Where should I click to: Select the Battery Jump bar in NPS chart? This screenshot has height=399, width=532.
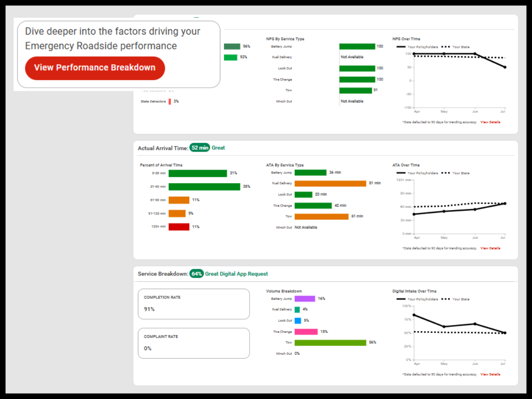(357, 46)
